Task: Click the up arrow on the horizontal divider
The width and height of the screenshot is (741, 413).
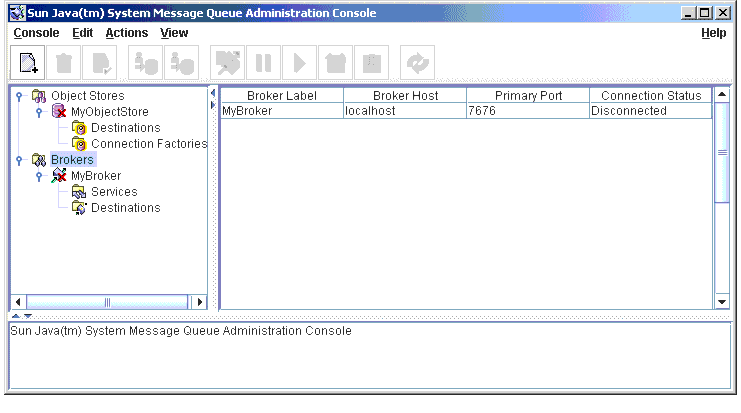Action: pyautogui.click(x=16, y=316)
